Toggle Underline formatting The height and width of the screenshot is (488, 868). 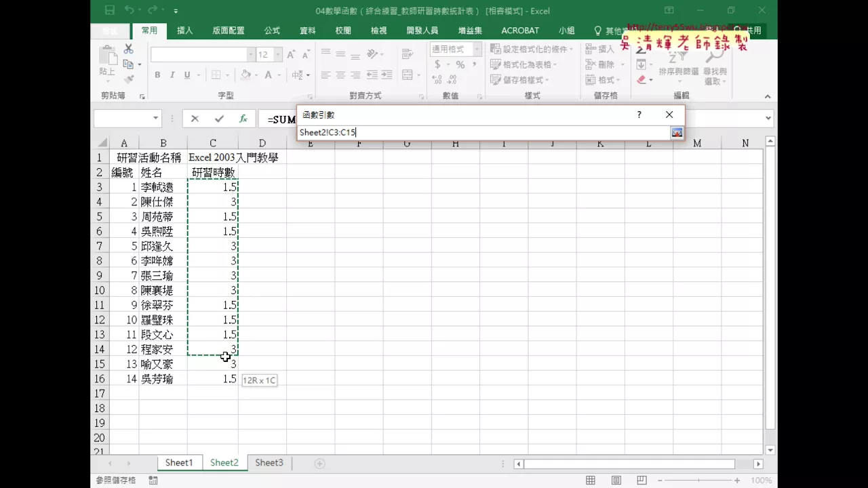tap(187, 75)
